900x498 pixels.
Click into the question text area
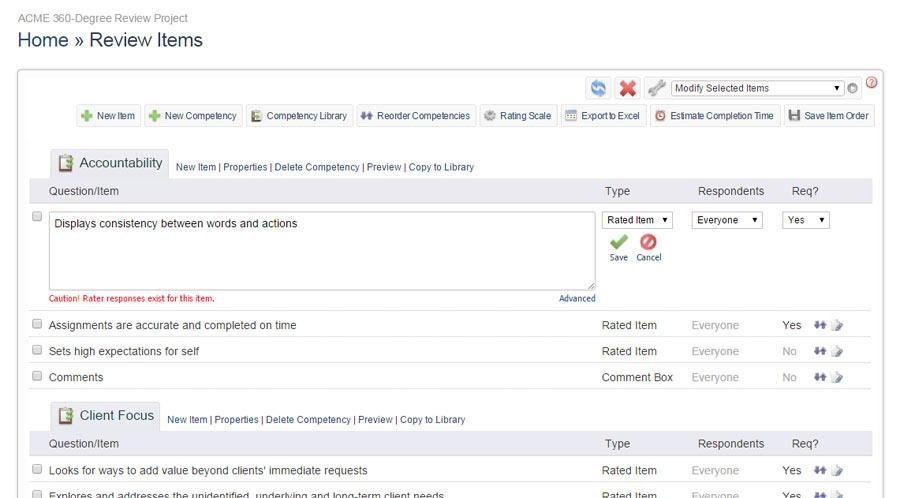321,250
